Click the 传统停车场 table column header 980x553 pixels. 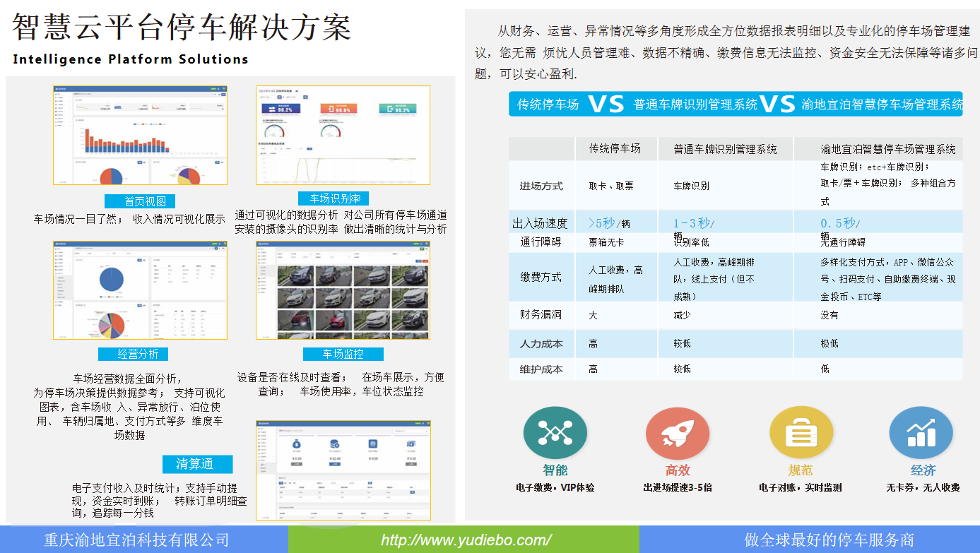point(615,149)
